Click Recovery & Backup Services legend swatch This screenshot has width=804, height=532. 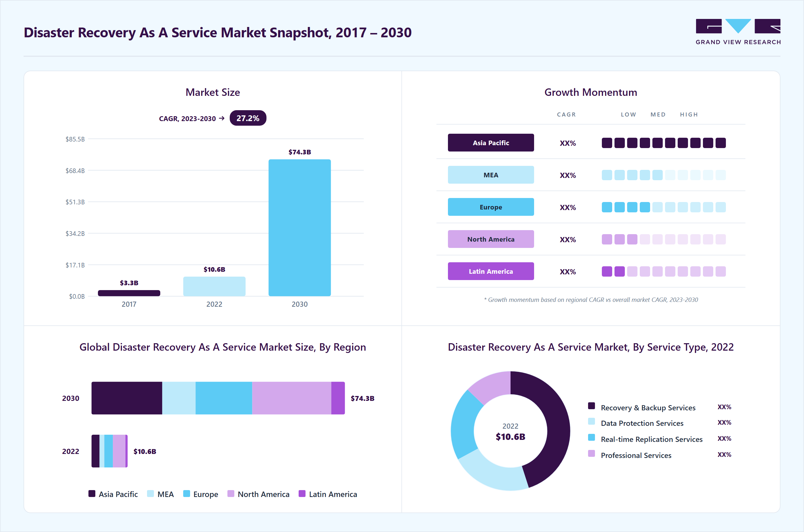tap(592, 406)
